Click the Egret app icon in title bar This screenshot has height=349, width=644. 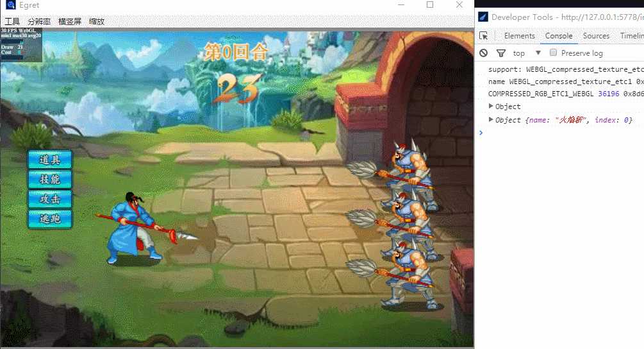(10, 5)
